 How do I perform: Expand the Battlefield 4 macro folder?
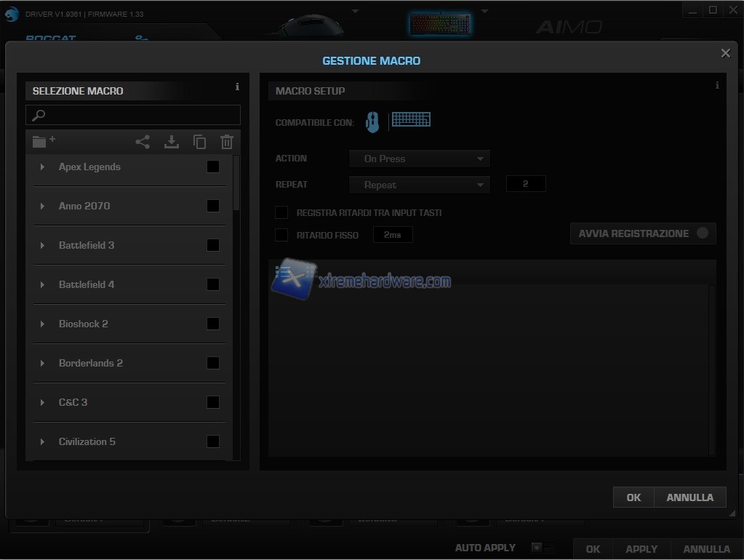42,284
